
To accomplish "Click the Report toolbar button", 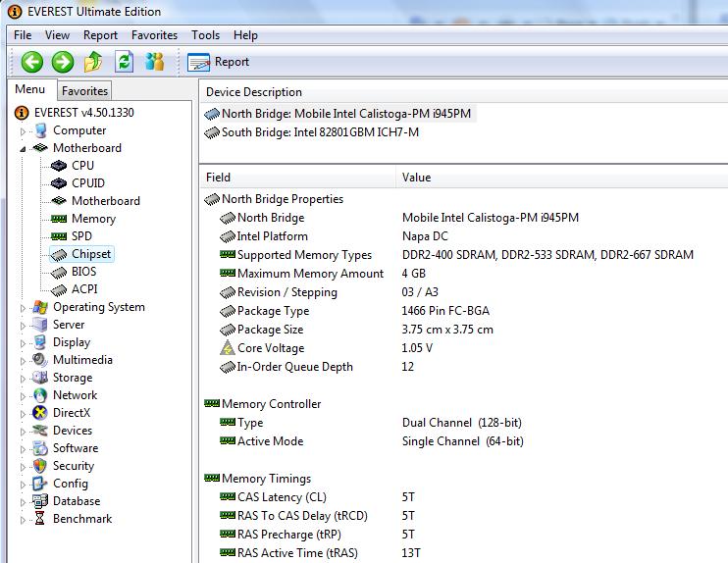I will 218,62.
